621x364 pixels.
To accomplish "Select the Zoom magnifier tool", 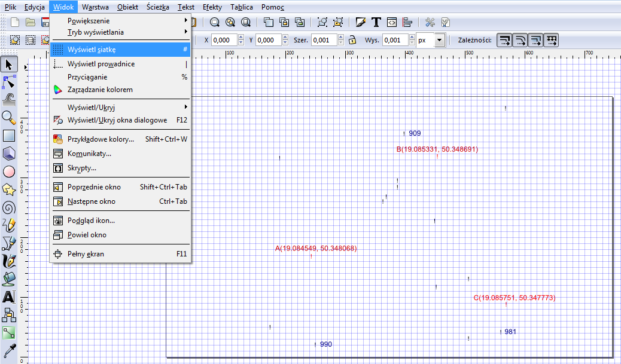I will (x=9, y=118).
